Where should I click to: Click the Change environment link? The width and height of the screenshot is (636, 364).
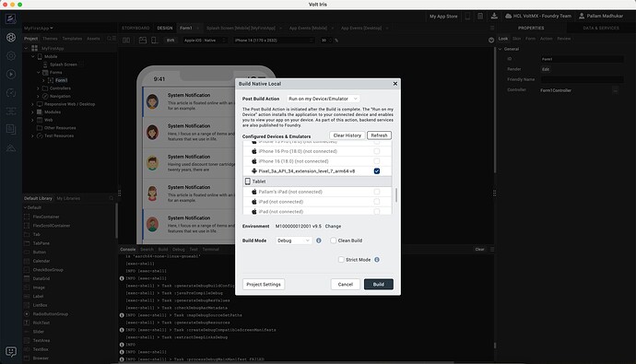333,226
